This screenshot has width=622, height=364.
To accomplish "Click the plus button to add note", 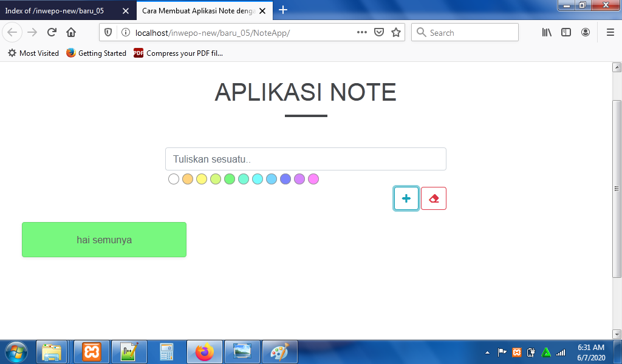I will tap(406, 198).
